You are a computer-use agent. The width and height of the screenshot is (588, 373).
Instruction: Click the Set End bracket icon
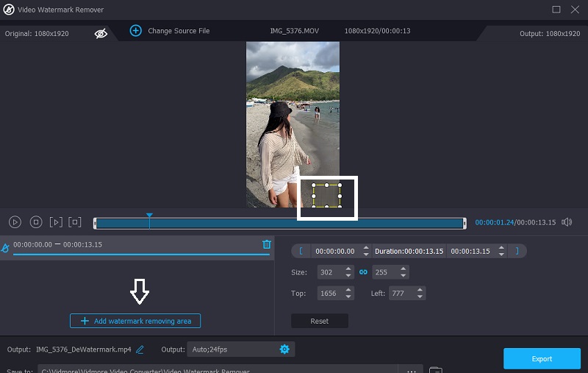point(517,251)
